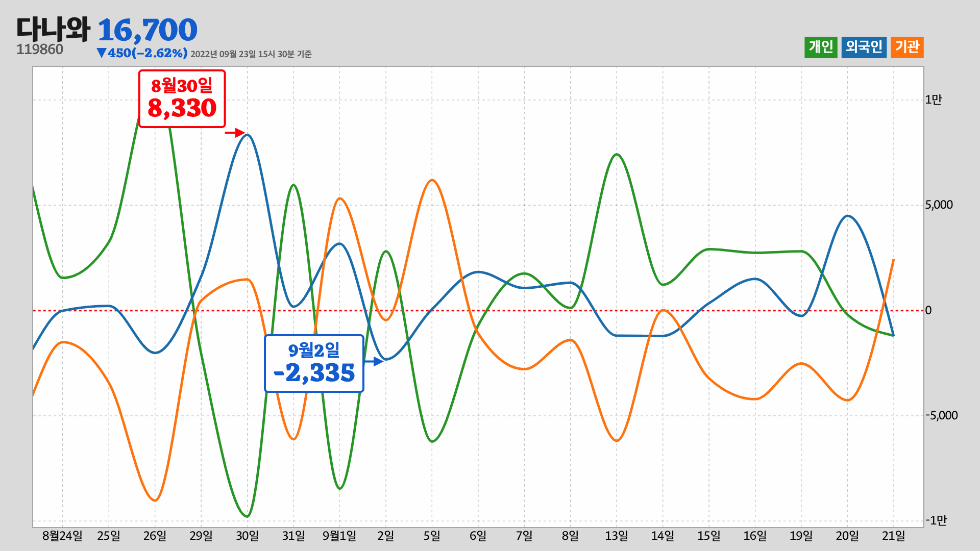980x551 pixels.
Task: Click the red 8월30일 8,330 callout
Action: point(182,98)
